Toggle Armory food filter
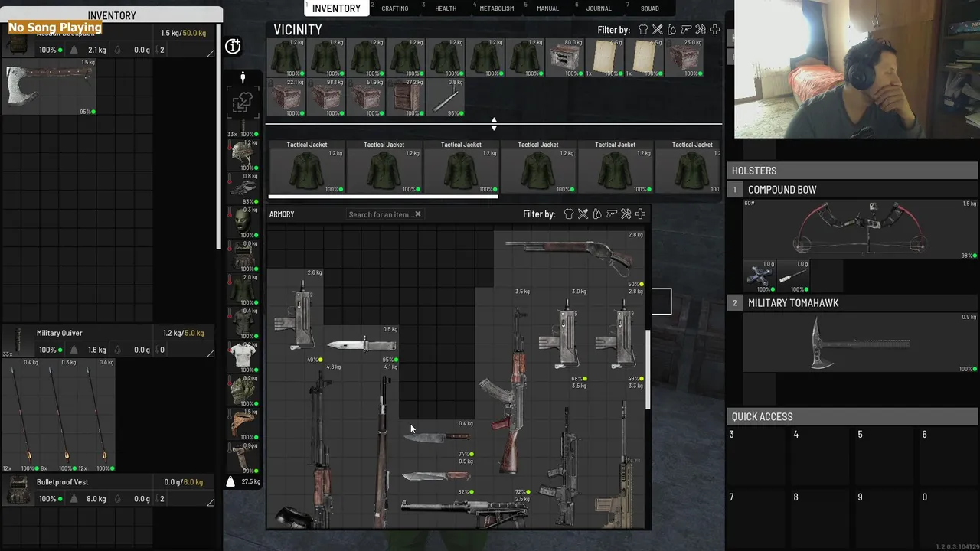 [583, 214]
